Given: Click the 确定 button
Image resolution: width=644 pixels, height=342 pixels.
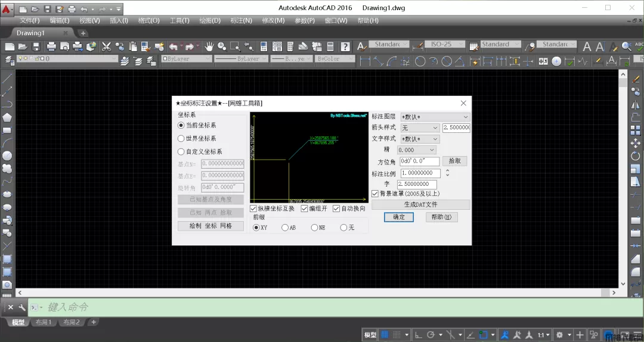Looking at the screenshot, I should (x=399, y=217).
